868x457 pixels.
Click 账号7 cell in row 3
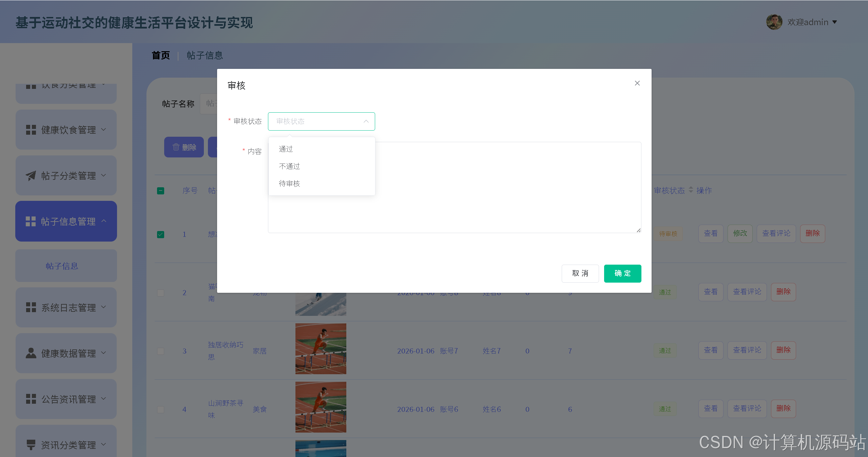449,351
